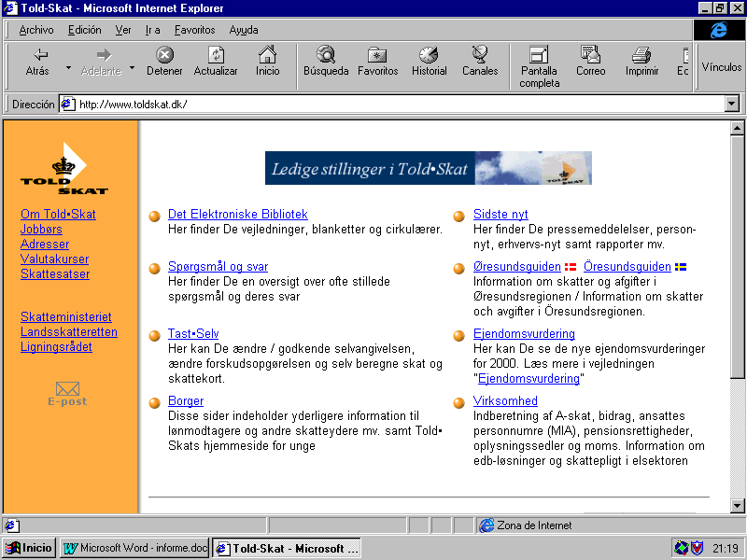
Task: Open the Favoritos toolbar button
Action: pyautogui.click(x=378, y=62)
